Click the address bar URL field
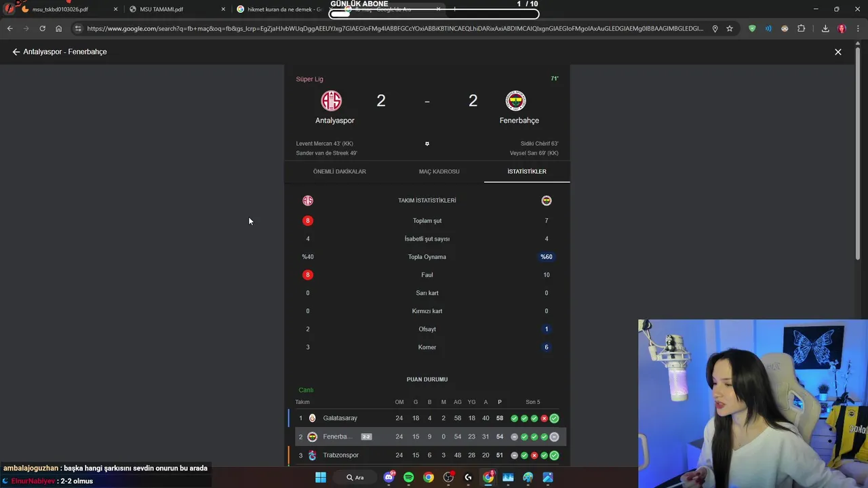Screen dimensions: 868x488 point(395,28)
